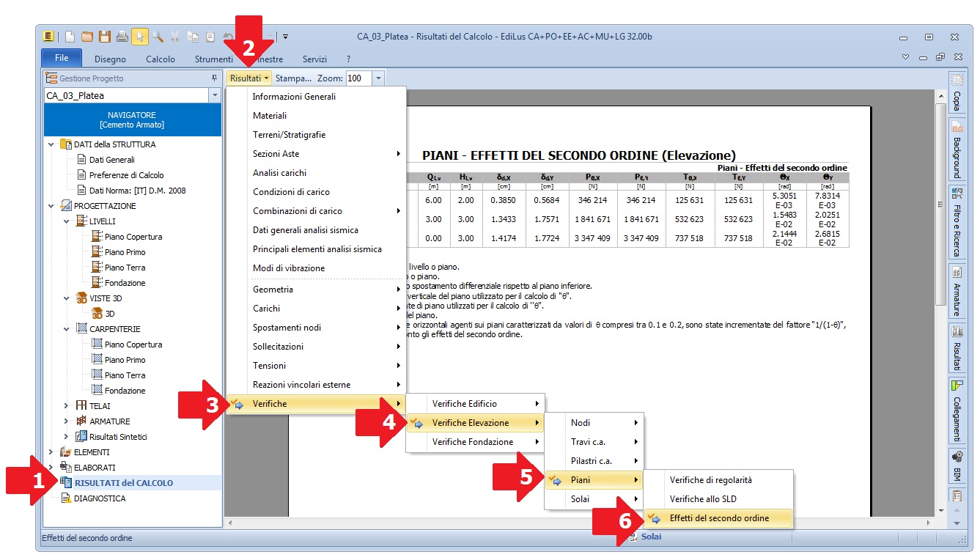Viewport: 980px width, 560px height.
Task: Save the project with the floppy icon
Action: 105,37
